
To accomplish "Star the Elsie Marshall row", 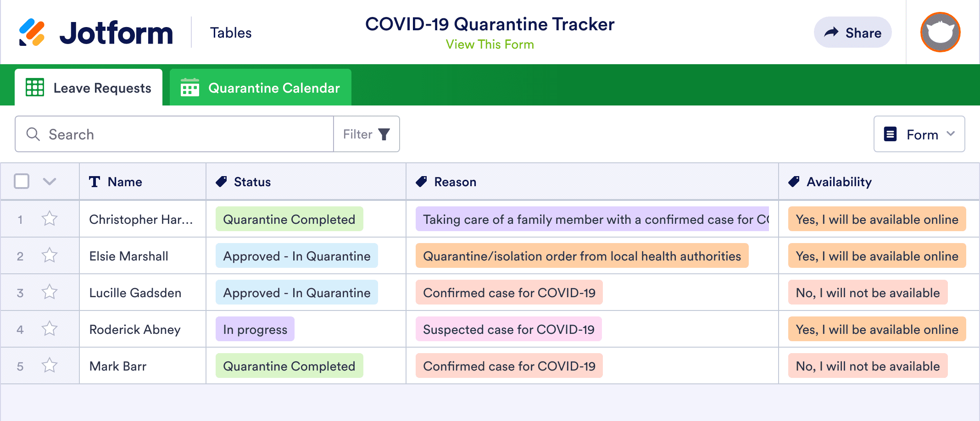I will (49, 255).
